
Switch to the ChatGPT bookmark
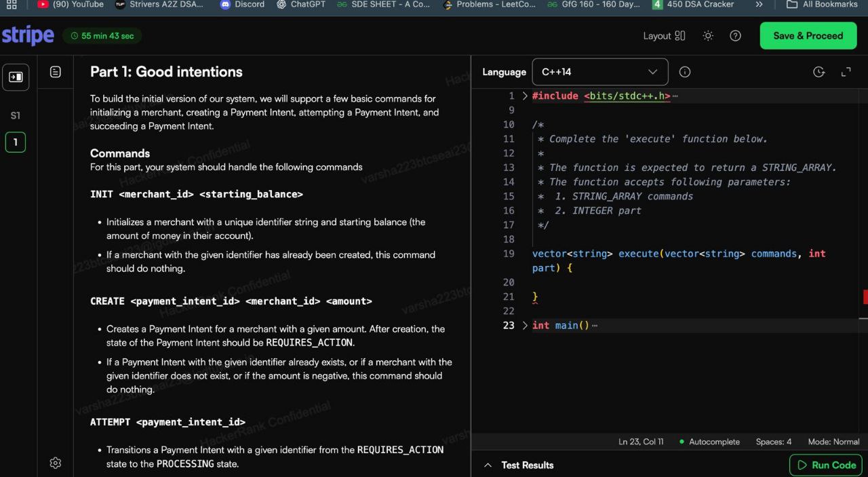coord(300,4)
